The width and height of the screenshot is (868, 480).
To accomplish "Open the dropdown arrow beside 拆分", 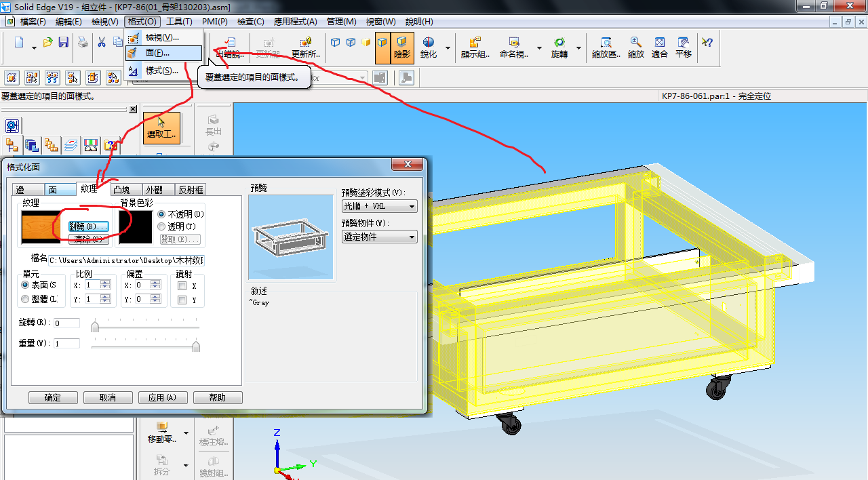I will click(x=186, y=465).
